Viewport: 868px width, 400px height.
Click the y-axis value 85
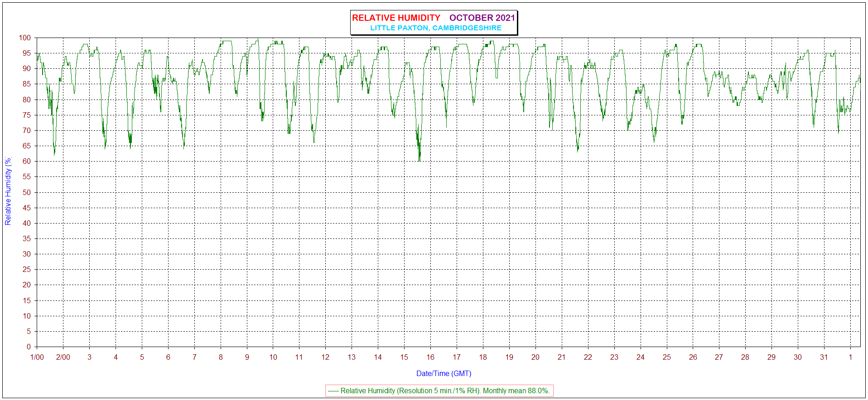tap(27, 84)
